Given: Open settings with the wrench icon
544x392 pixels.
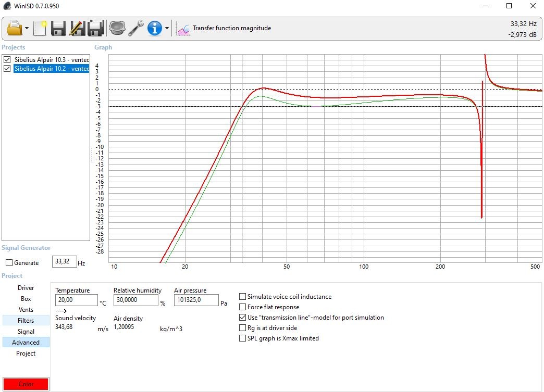Looking at the screenshot, I should (136, 28).
